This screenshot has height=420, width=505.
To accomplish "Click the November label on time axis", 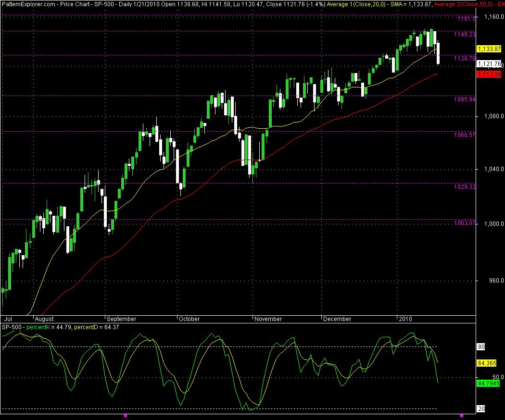I will [x=268, y=319].
